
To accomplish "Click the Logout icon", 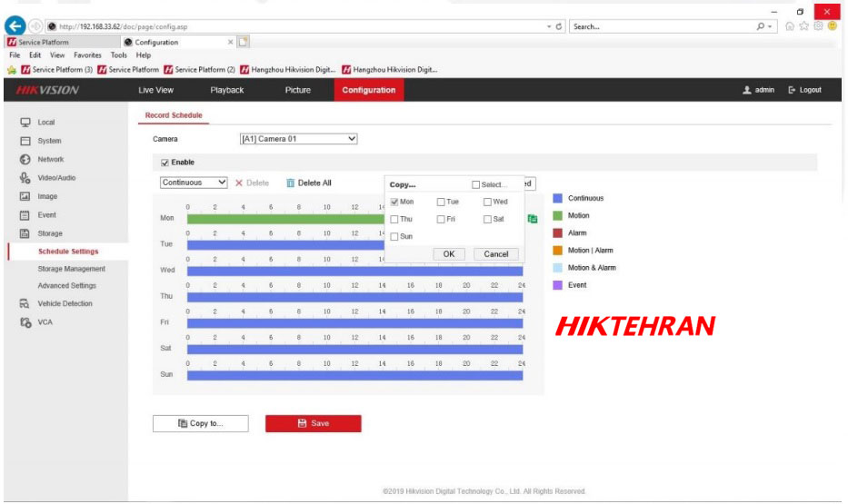I will click(x=792, y=90).
